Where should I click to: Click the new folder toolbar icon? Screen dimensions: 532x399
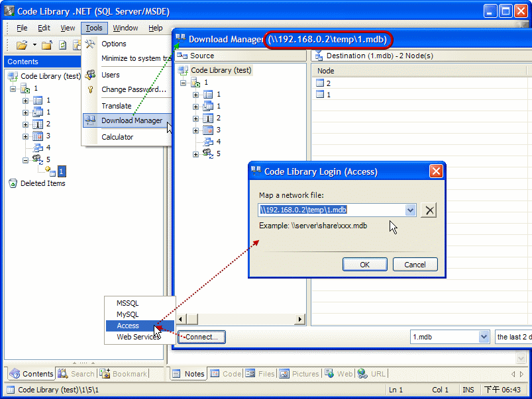tap(47, 45)
